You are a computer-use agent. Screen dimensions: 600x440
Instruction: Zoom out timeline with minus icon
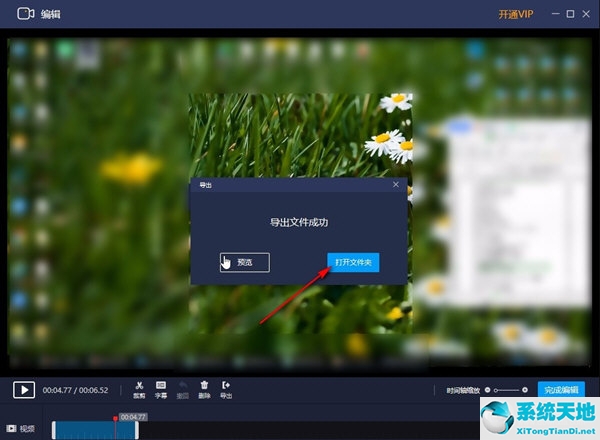point(488,390)
